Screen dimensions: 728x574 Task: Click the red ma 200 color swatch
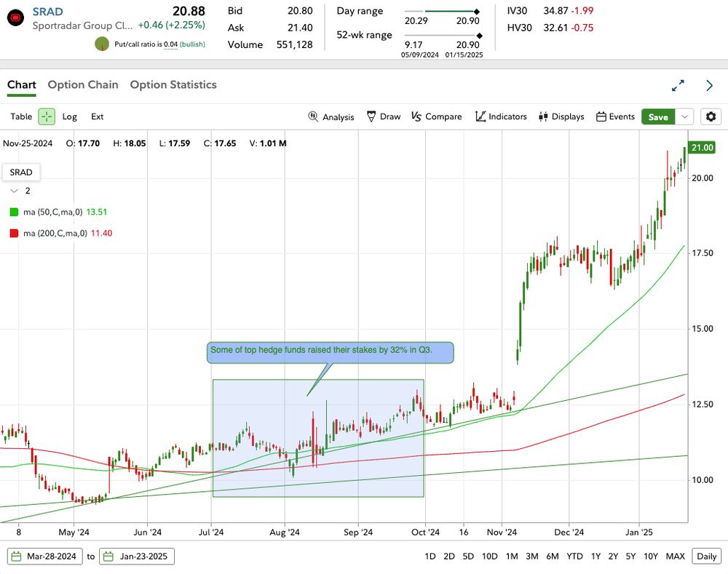[x=14, y=234]
